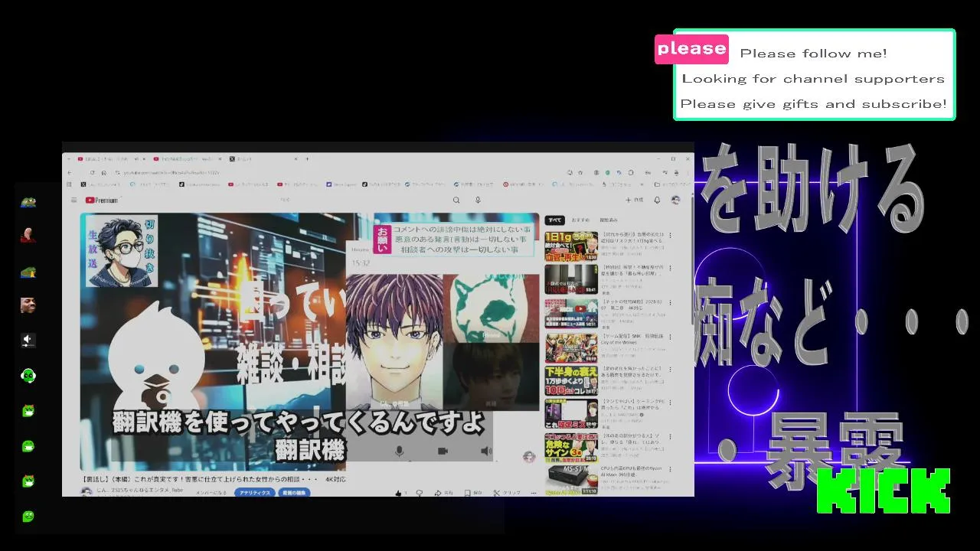Screen dimensions: 980x551
Task: Open options menu for the 危険なサイン video
Action: (x=671, y=436)
